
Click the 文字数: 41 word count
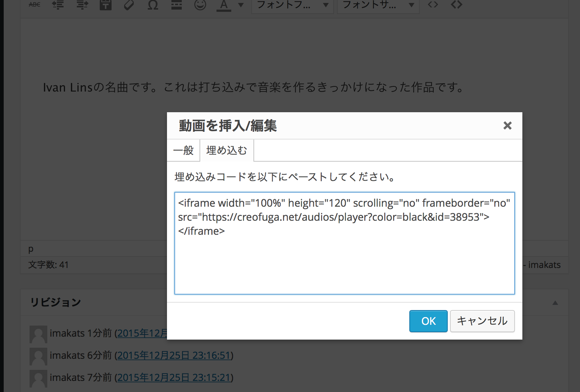click(48, 265)
